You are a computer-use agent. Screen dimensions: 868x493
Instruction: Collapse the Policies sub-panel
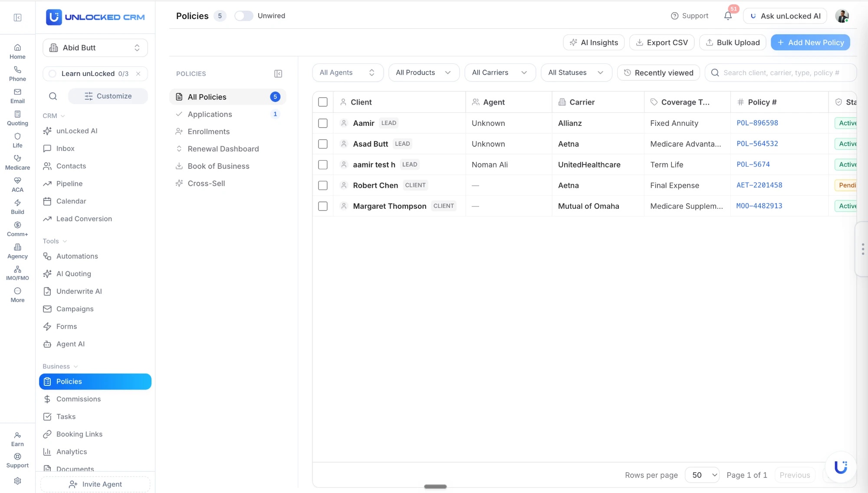coord(278,74)
